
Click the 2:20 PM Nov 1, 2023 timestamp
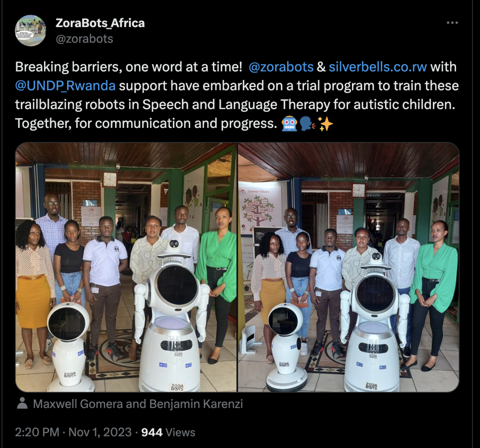point(74,432)
